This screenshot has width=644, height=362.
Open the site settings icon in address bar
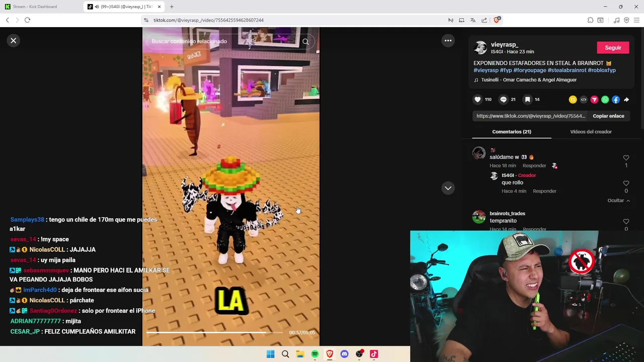(146, 20)
